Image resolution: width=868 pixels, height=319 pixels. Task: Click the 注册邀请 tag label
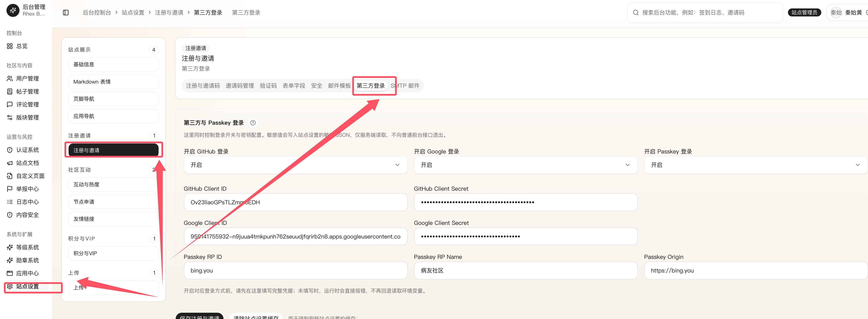(196, 48)
